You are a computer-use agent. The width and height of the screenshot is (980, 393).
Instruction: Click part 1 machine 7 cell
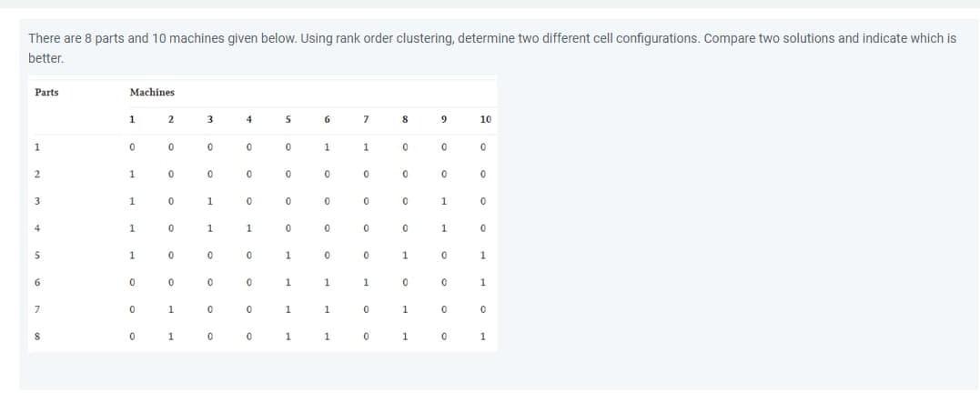(x=367, y=148)
